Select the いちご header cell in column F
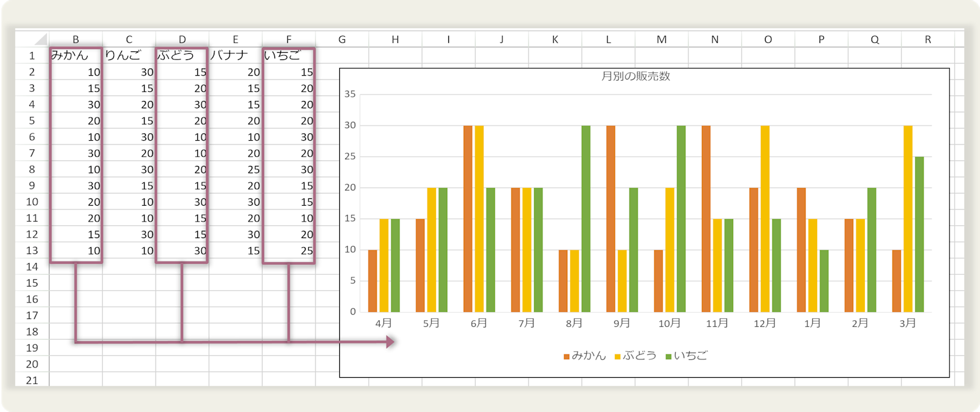This screenshot has width=980, height=412. click(288, 55)
